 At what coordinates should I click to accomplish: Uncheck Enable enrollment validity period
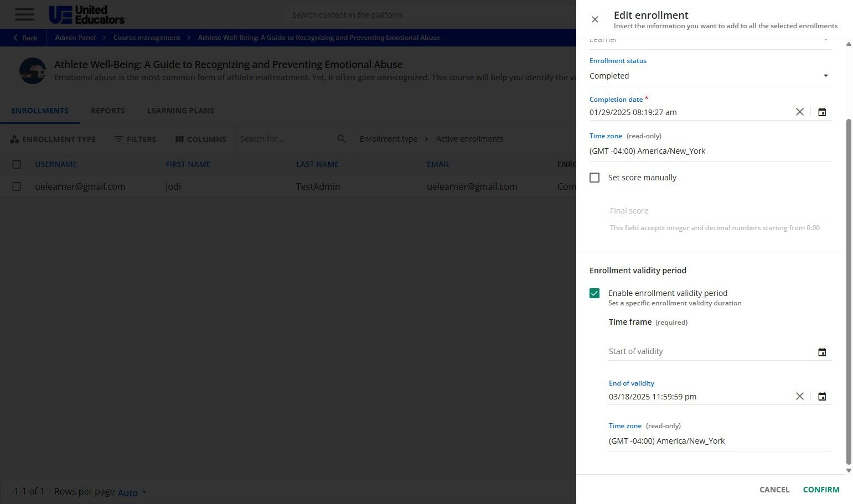(594, 293)
